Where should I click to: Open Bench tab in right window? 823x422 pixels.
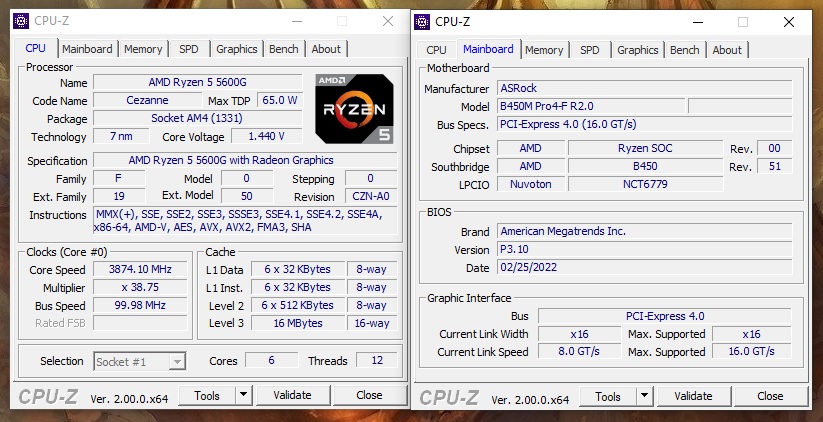685,50
